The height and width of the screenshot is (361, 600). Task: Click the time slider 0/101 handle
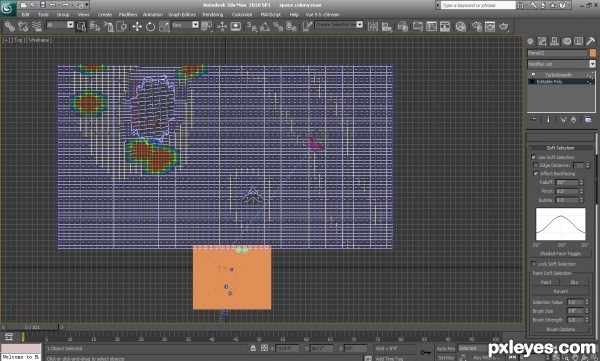pyautogui.click(x=33, y=327)
